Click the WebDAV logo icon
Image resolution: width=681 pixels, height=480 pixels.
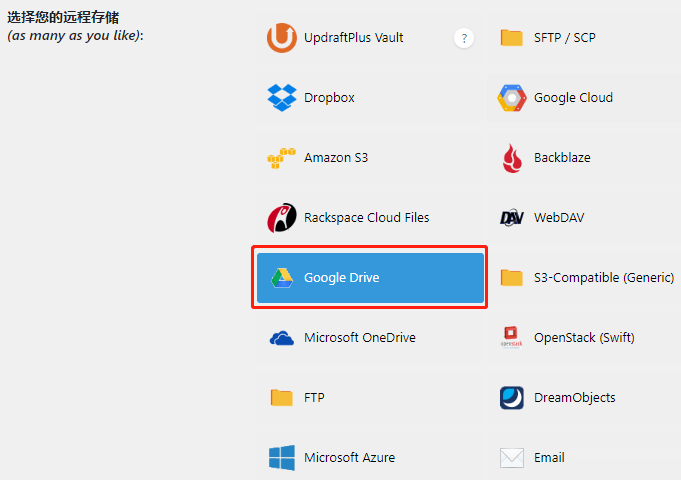pyautogui.click(x=512, y=218)
